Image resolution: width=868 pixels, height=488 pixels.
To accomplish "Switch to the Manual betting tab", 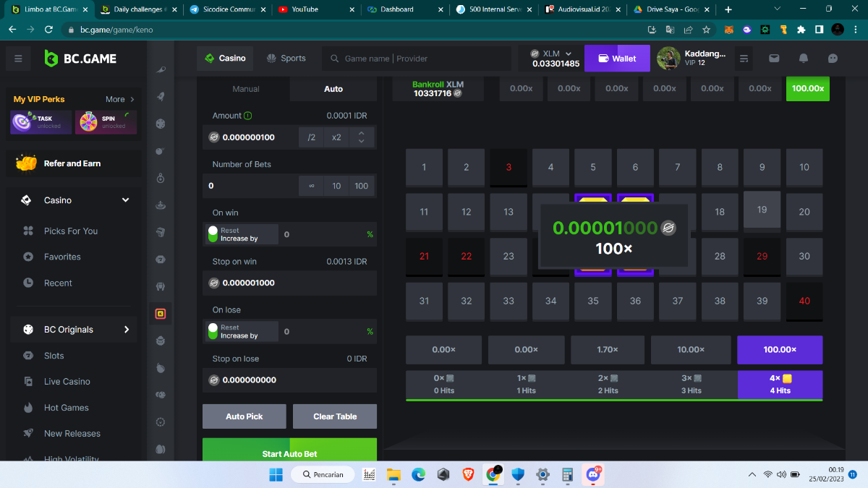I will point(246,89).
